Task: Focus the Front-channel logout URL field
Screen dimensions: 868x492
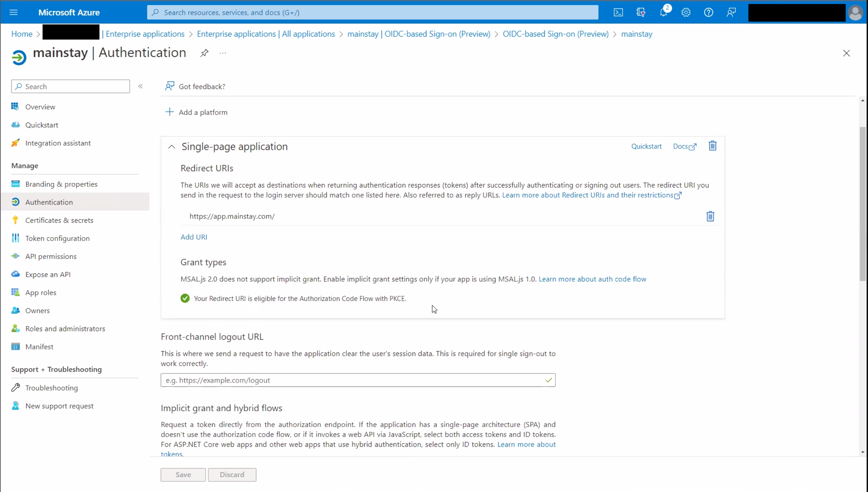Action: click(x=358, y=380)
